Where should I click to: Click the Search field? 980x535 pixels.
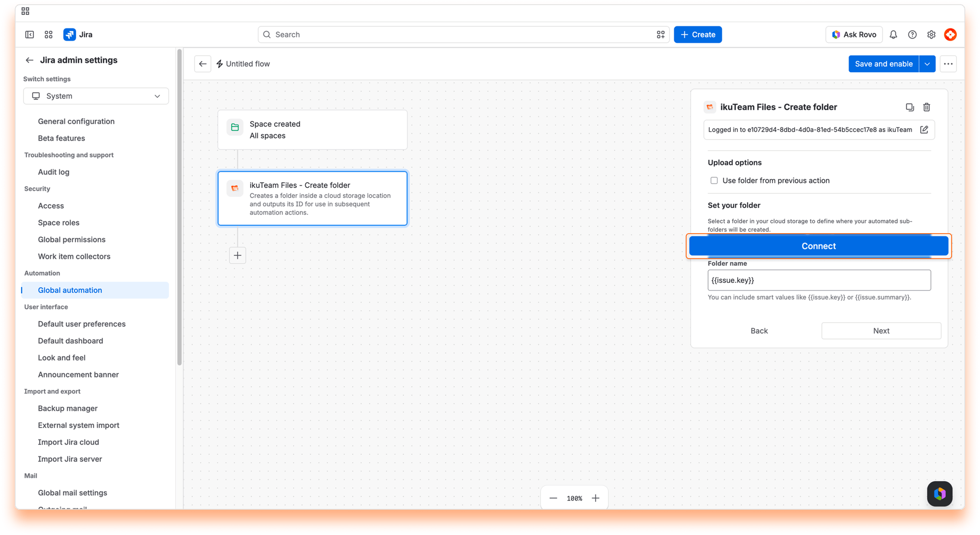tap(464, 35)
